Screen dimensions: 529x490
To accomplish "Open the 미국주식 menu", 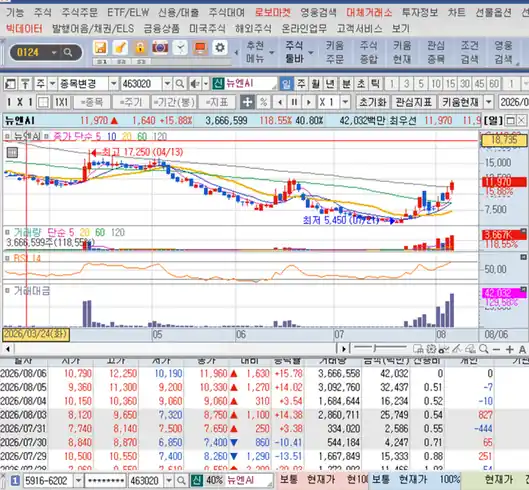I will pos(207,29).
